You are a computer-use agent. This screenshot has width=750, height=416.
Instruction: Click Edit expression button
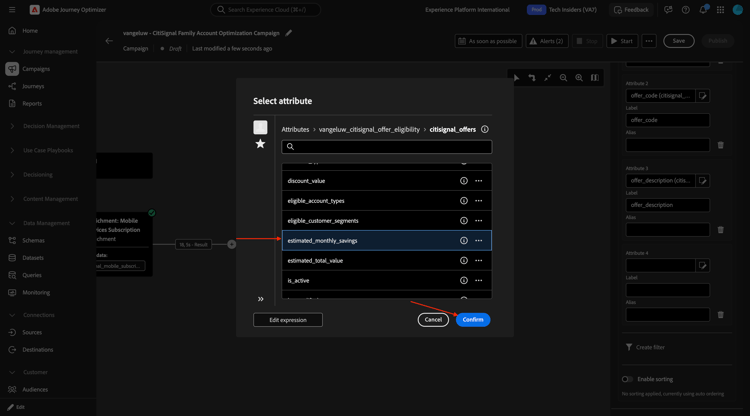coord(288,320)
